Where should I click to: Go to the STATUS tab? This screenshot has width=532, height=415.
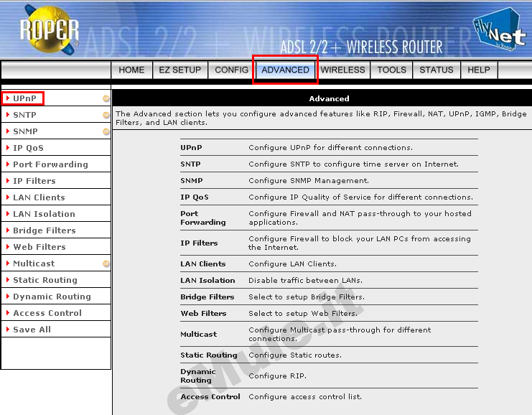tap(436, 70)
